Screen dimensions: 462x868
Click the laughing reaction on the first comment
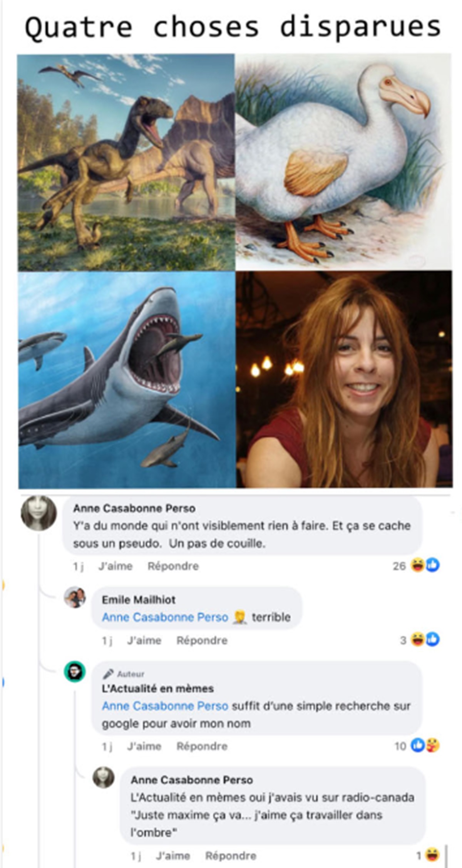click(x=418, y=565)
